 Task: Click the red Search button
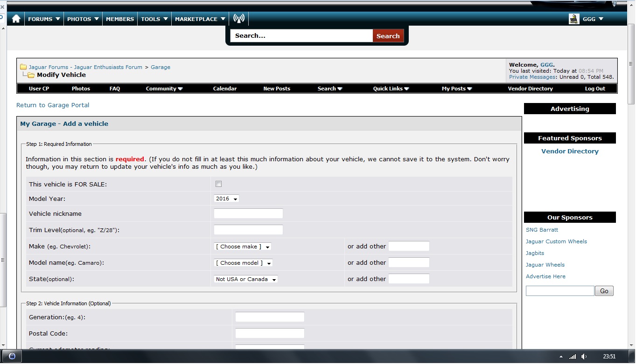(x=388, y=36)
